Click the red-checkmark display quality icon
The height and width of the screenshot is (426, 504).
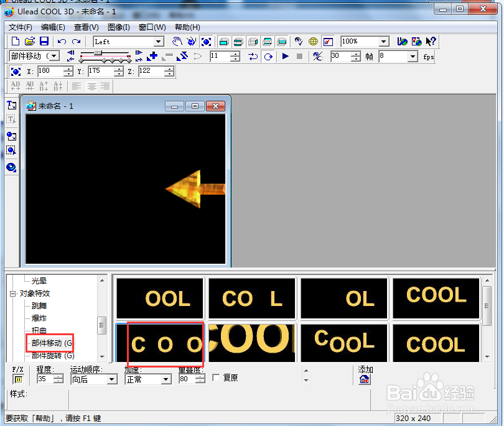328,42
